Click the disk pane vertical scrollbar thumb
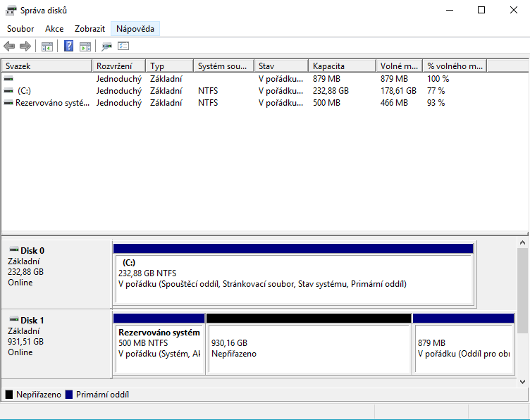This screenshot has height=420, width=530. pos(522,290)
